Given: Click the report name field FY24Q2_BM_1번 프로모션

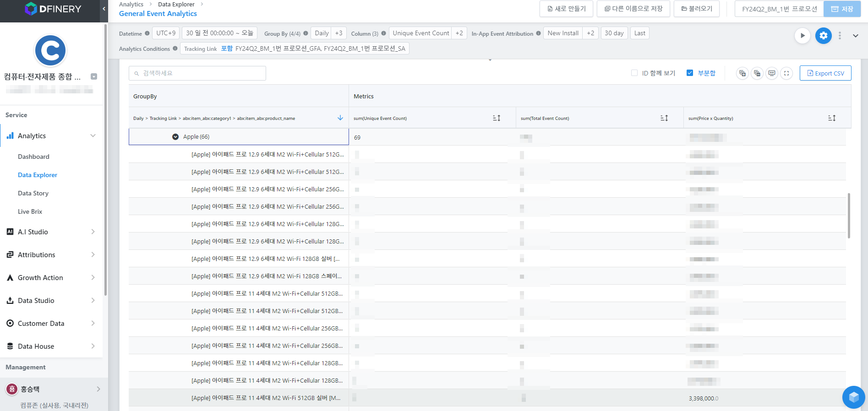Looking at the screenshot, I should pyautogui.click(x=779, y=9).
